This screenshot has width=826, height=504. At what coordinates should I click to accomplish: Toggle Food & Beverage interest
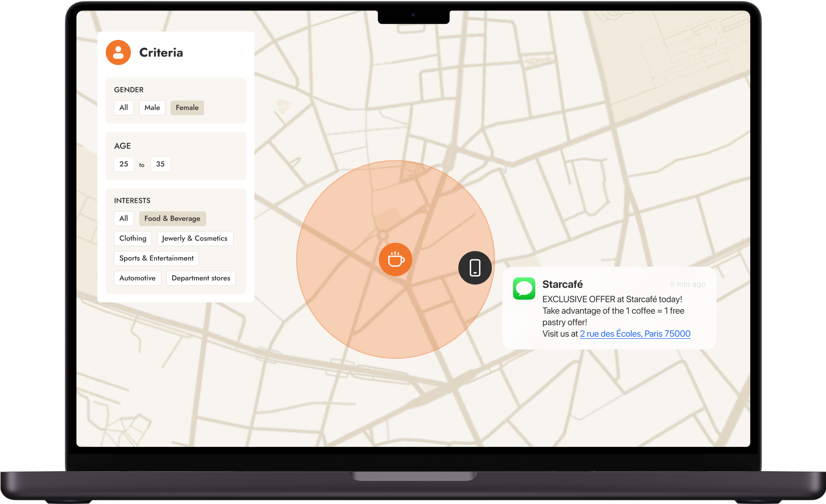[172, 219]
